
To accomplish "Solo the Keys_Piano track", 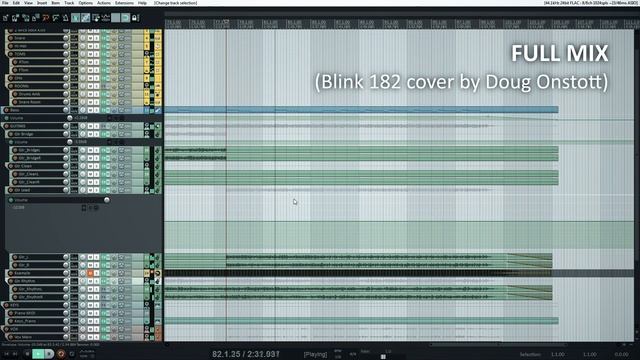I will pos(96,321).
